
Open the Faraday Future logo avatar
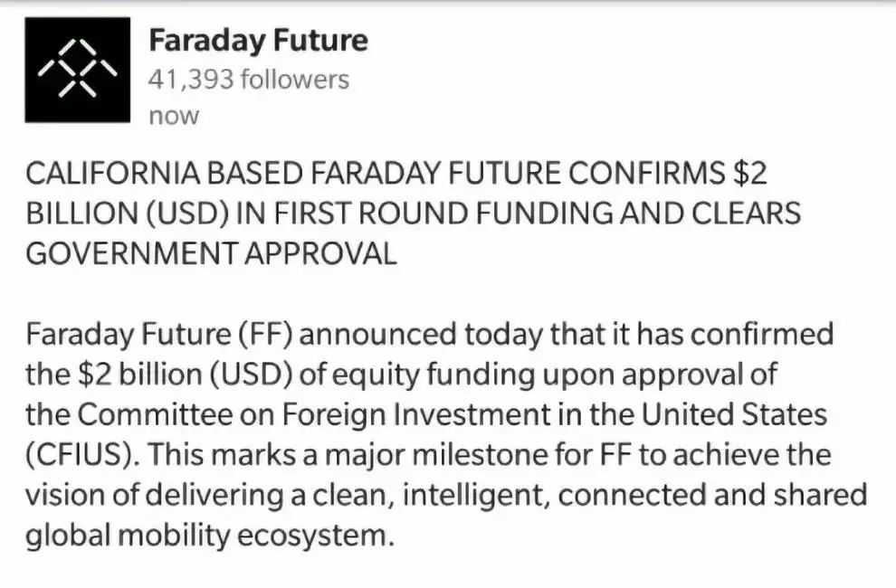coord(77,70)
